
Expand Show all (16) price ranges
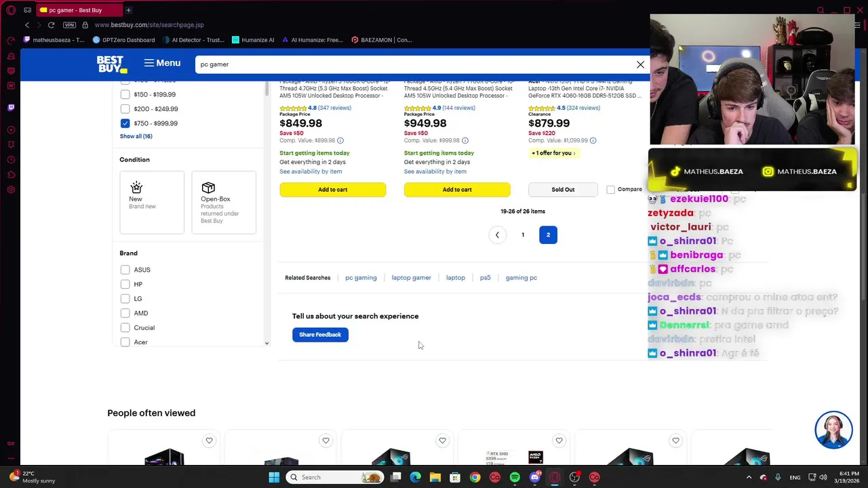click(136, 136)
